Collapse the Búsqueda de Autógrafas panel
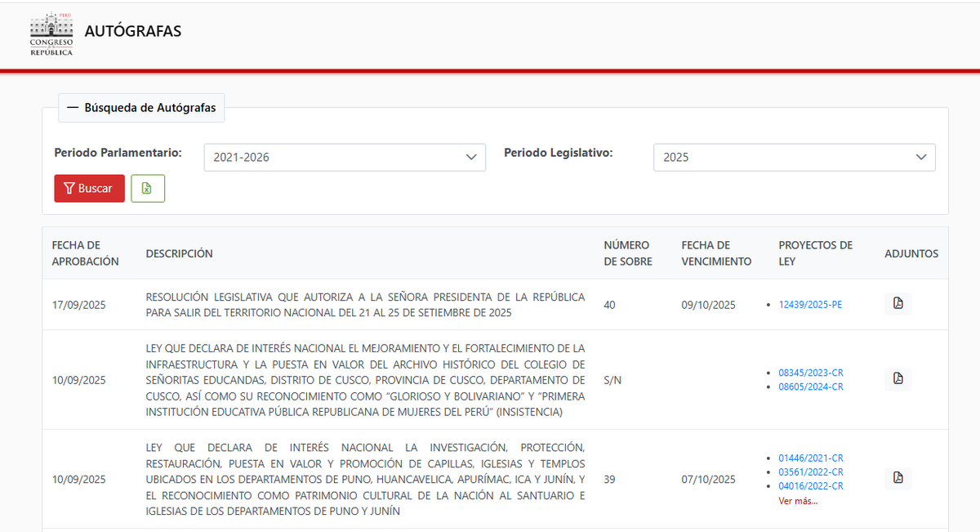 tap(141, 107)
